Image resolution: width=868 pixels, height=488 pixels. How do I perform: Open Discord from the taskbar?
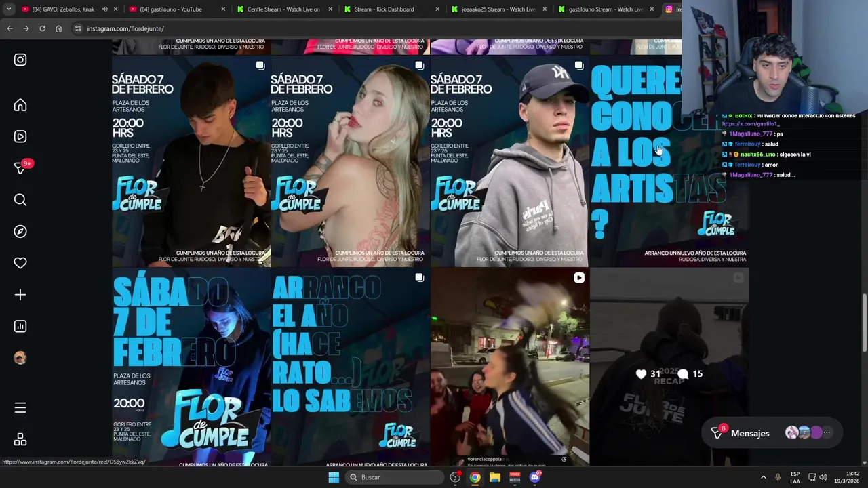[x=534, y=477]
